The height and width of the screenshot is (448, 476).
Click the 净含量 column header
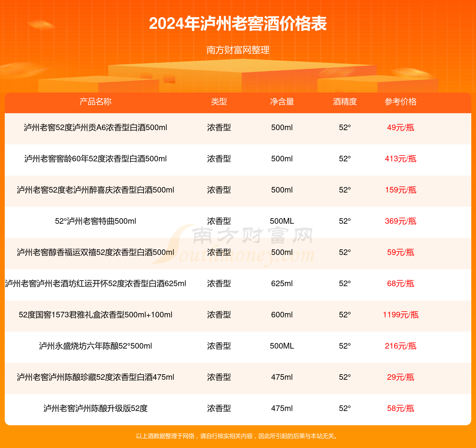(x=282, y=102)
